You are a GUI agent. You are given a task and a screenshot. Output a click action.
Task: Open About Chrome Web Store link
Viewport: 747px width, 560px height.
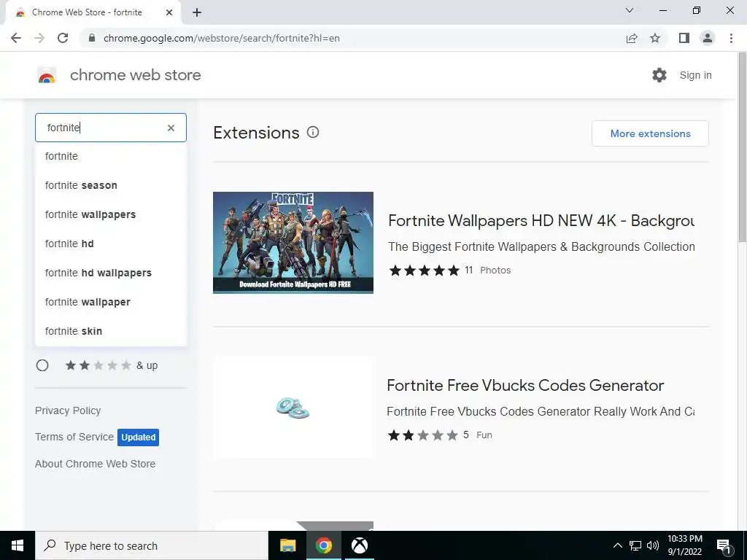coord(96,464)
